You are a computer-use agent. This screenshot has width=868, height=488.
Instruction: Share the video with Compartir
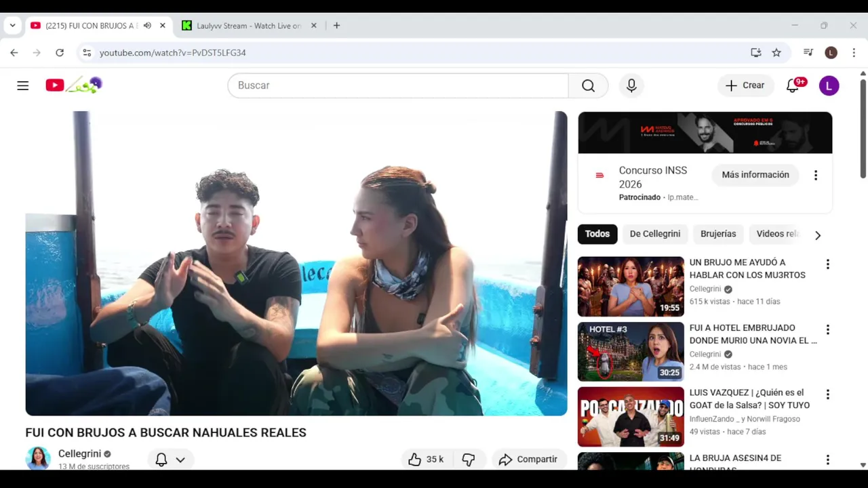point(528,460)
